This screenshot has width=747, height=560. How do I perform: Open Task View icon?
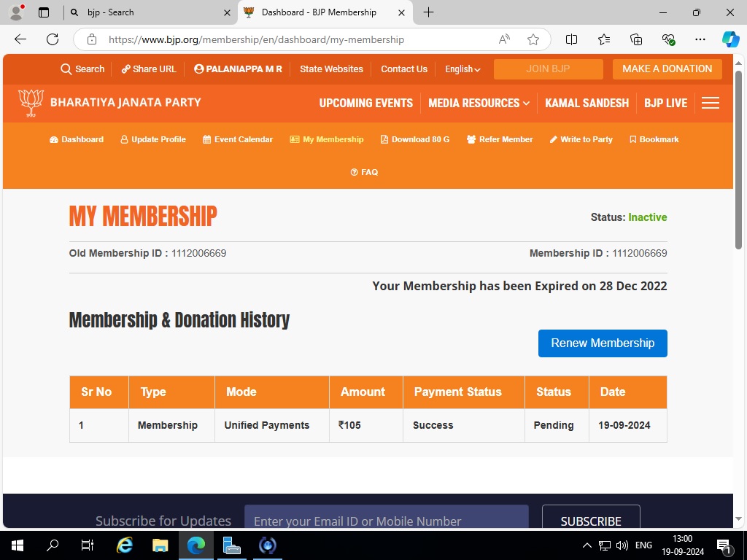click(x=88, y=545)
